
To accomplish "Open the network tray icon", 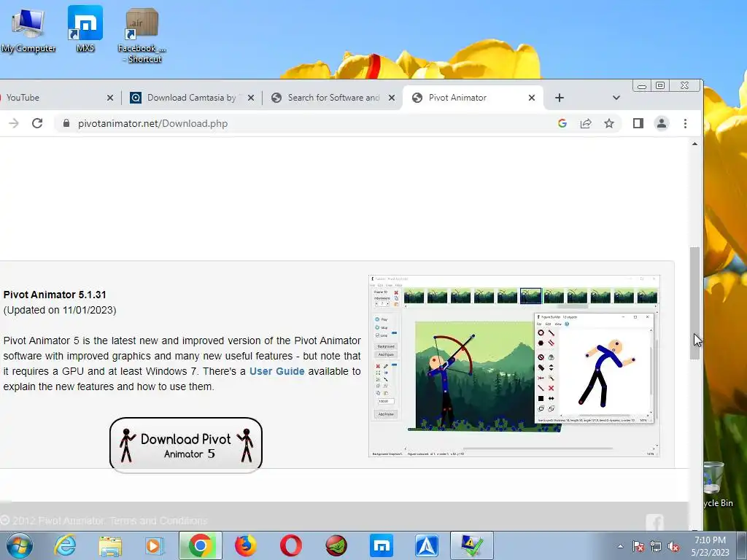I will pyautogui.click(x=656, y=546).
